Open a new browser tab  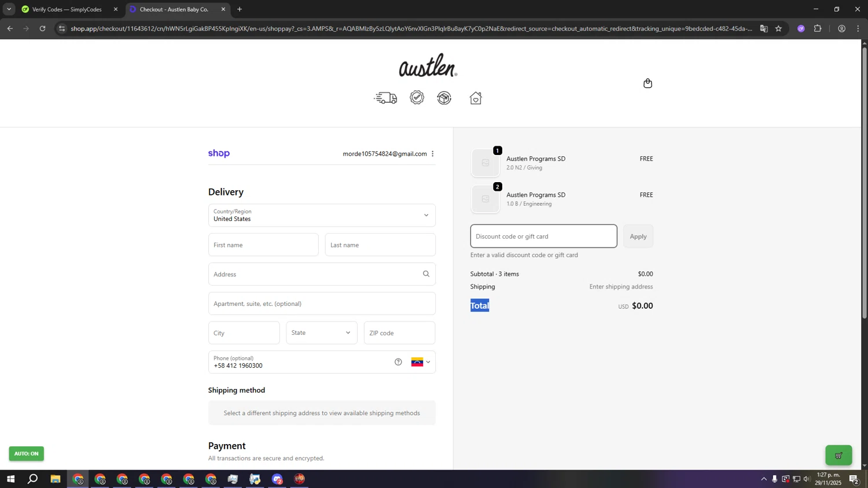240,9
